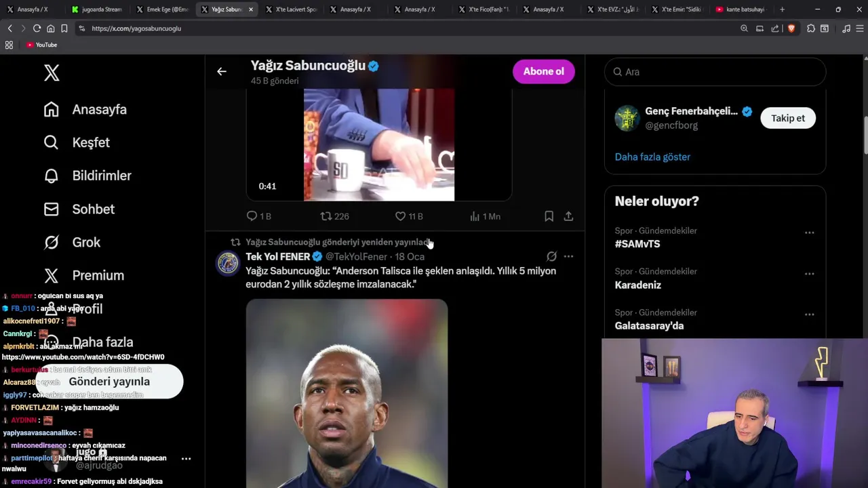The image size is (868, 488).
Task: Click the address bar URL
Action: (136, 28)
